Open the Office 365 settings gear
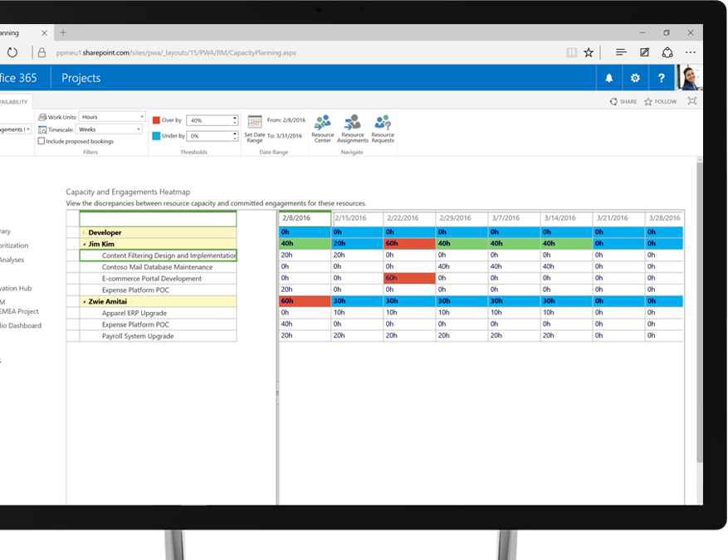The image size is (728, 560). (635, 77)
